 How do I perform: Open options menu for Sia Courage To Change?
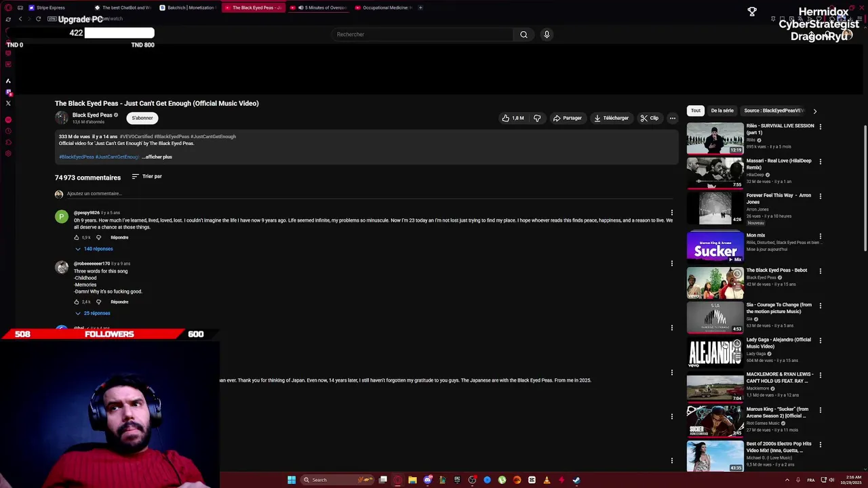[821, 306]
